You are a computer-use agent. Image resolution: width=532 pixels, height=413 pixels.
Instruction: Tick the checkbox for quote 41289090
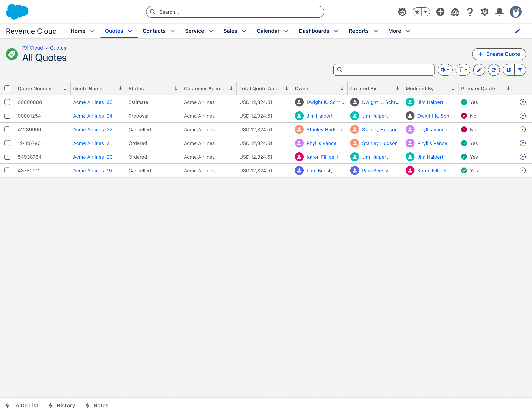point(8,129)
